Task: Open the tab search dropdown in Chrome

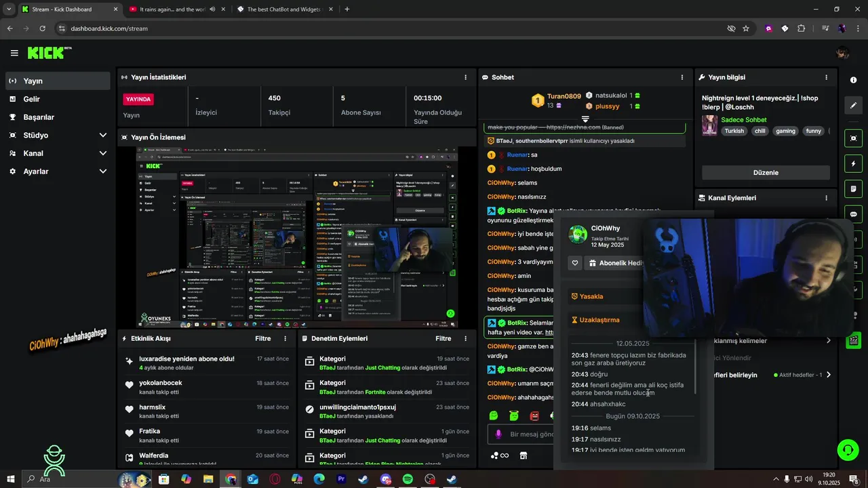Action: 9,9
